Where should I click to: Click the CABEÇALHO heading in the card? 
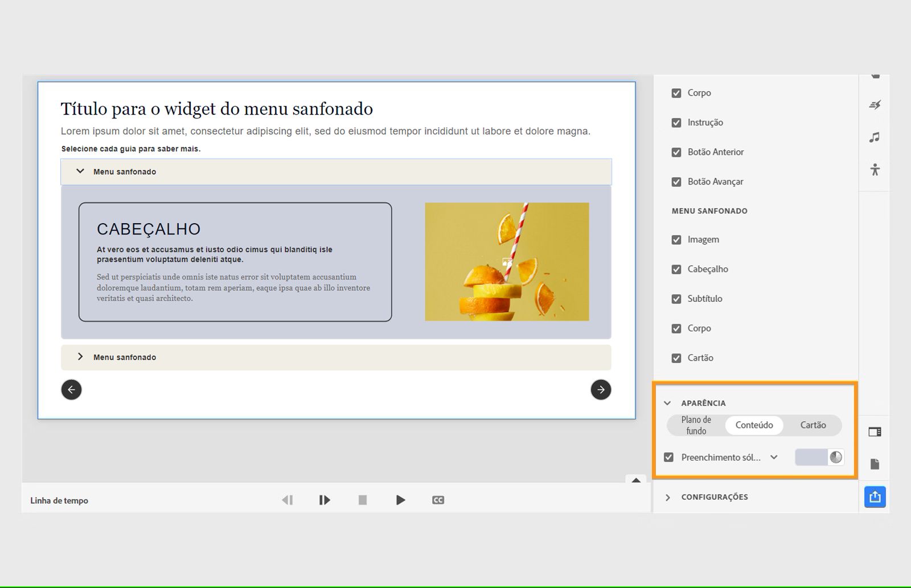pos(149,229)
